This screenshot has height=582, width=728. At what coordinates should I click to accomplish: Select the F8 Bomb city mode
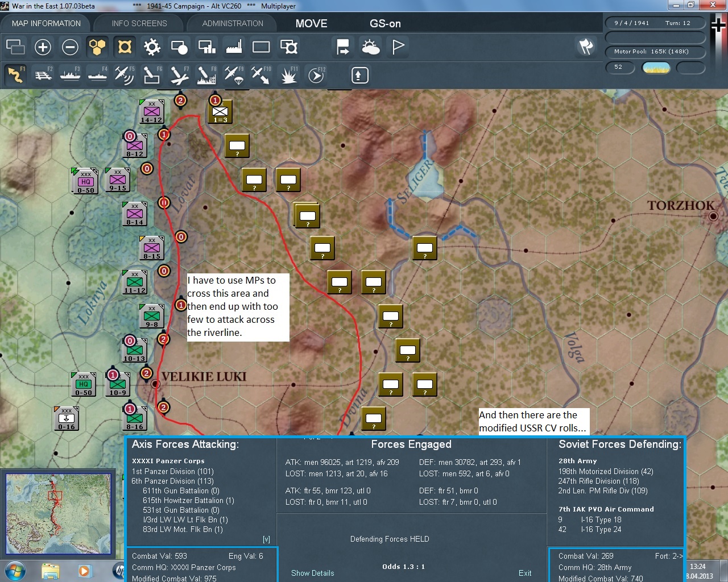(x=206, y=74)
